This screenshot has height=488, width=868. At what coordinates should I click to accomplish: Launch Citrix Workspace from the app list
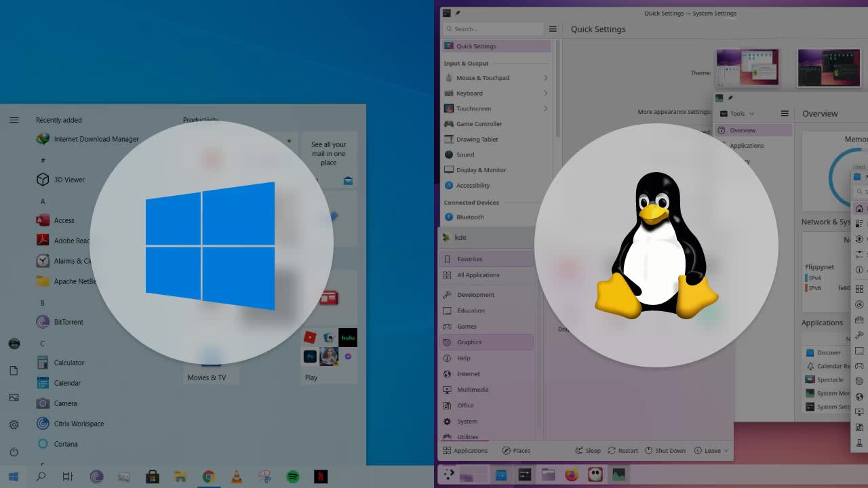tap(70, 424)
